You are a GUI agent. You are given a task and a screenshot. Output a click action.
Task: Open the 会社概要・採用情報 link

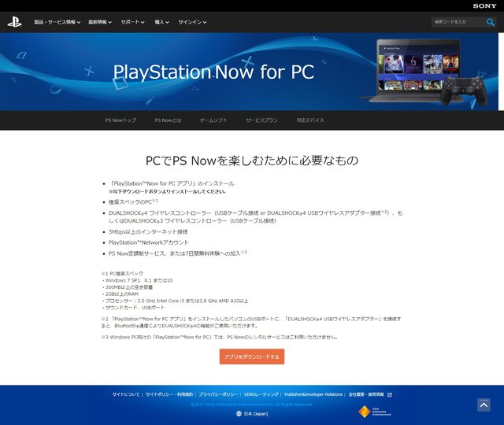coord(366,394)
